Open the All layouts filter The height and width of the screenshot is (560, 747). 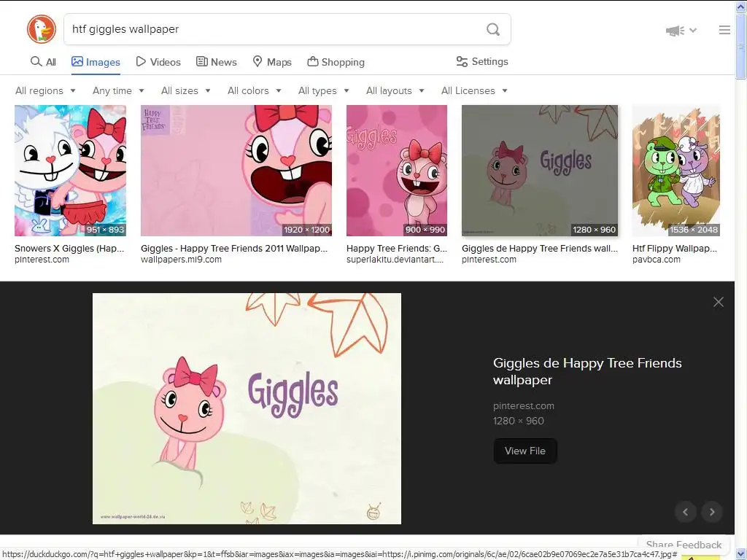[x=395, y=90]
